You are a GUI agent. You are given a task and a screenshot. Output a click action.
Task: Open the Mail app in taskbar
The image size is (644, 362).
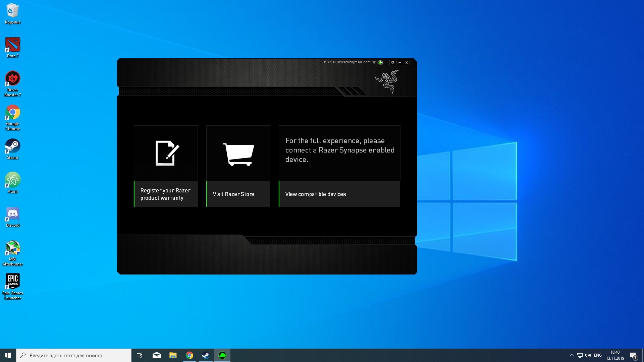pos(157,355)
